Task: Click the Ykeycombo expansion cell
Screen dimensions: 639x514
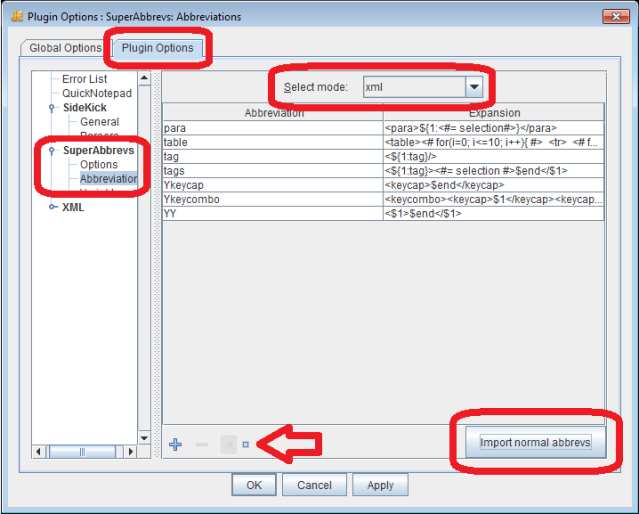Action: pos(494,199)
